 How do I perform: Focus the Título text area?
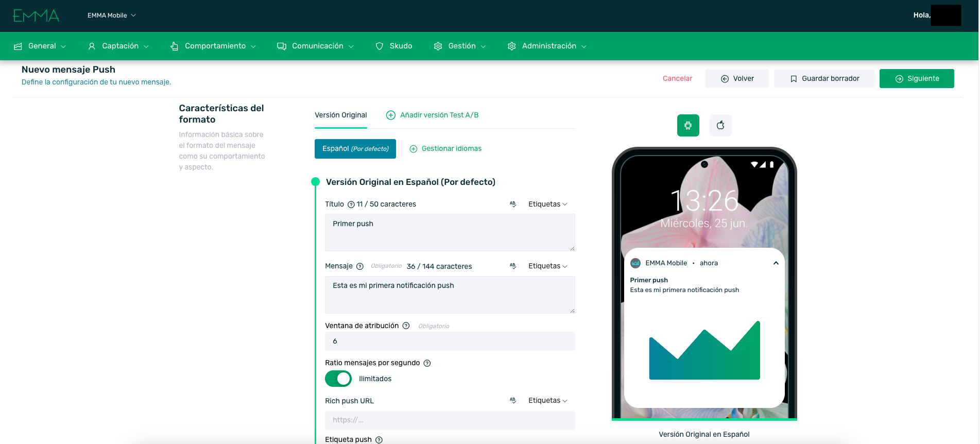pos(450,233)
